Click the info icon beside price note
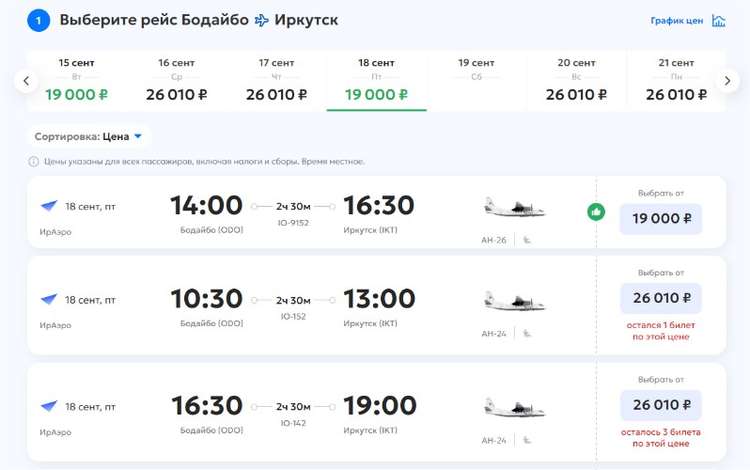 click(x=33, y=162)
